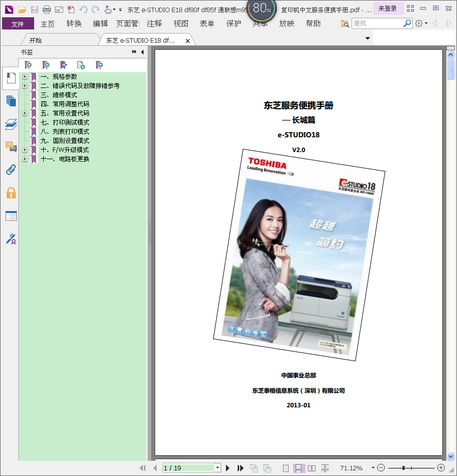The image size is (457, 476).
Task: Show the Layers side panel
Action: (x=11, y=124)
